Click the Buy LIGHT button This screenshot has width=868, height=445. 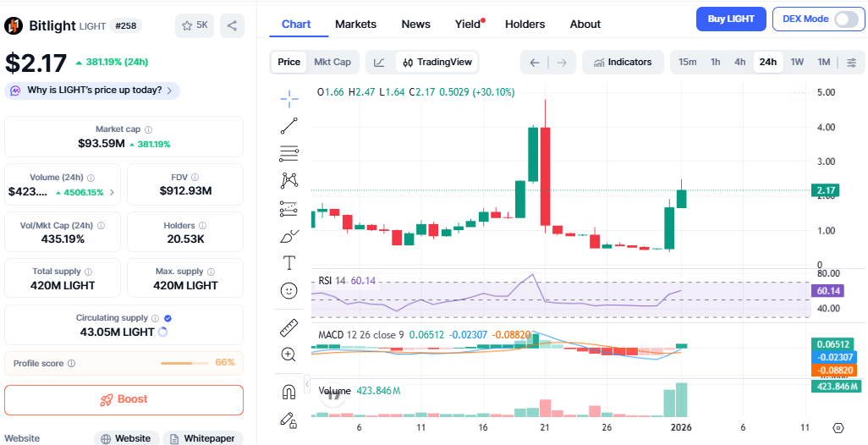(x=731, y=19)
